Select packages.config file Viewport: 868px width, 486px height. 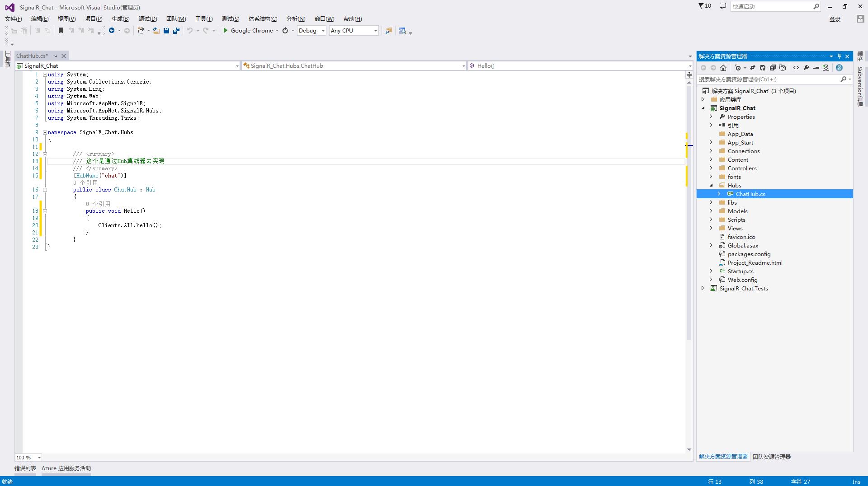coord(749,254)
